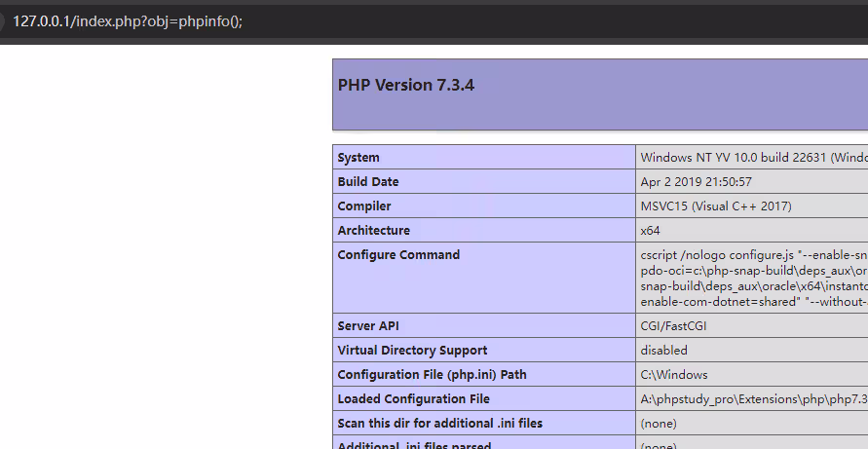Click the Windows NT system value
Image resolution: width=868 pixels, height=449 pixels.
coord(752,158)
